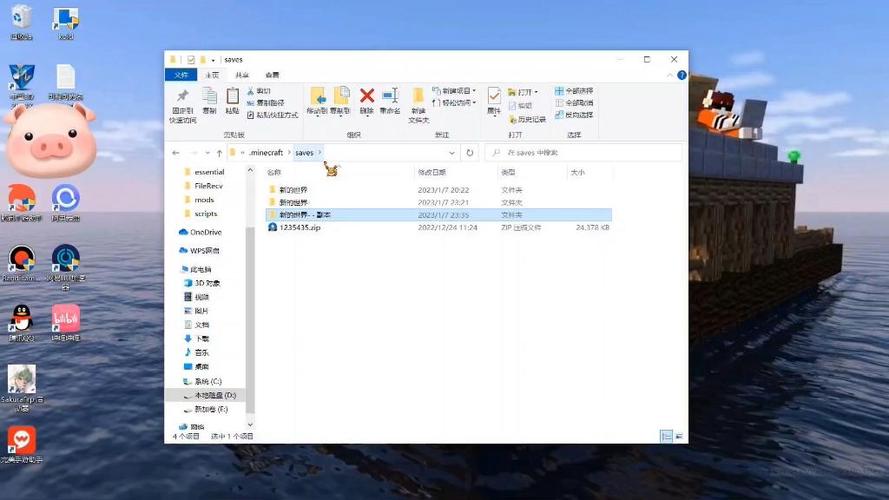Select OneDrive in the navigation pane

coord(200,232)
